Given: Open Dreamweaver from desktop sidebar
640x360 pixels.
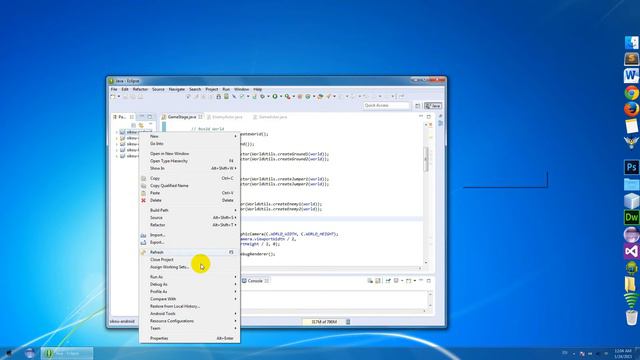Looking at the screenshot, I should click(631, 218).
